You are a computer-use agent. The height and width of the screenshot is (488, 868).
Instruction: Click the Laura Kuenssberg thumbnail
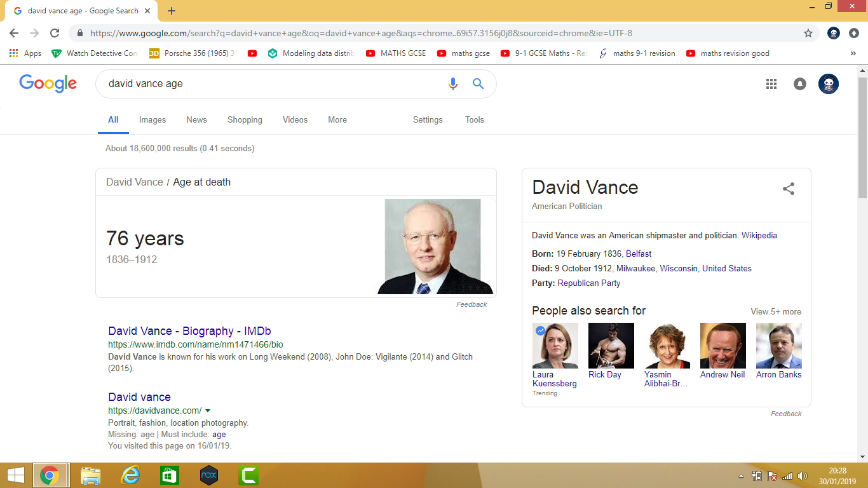pyautogui.click(x=555, y=346)
